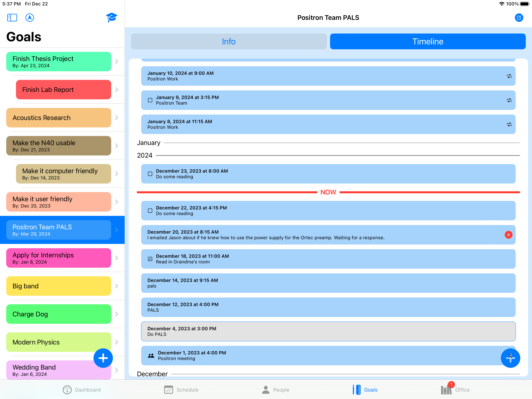Expand Big band chevron

117,286
